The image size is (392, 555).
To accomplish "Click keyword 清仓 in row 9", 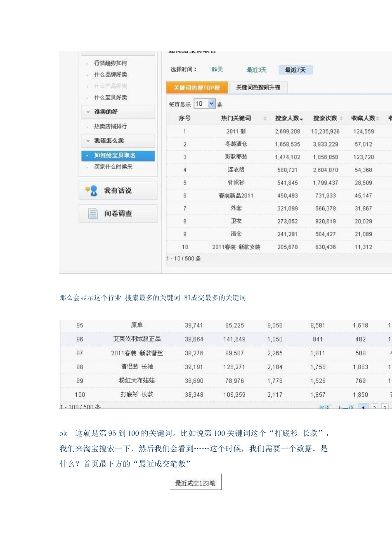I will (x=236, y=234).
